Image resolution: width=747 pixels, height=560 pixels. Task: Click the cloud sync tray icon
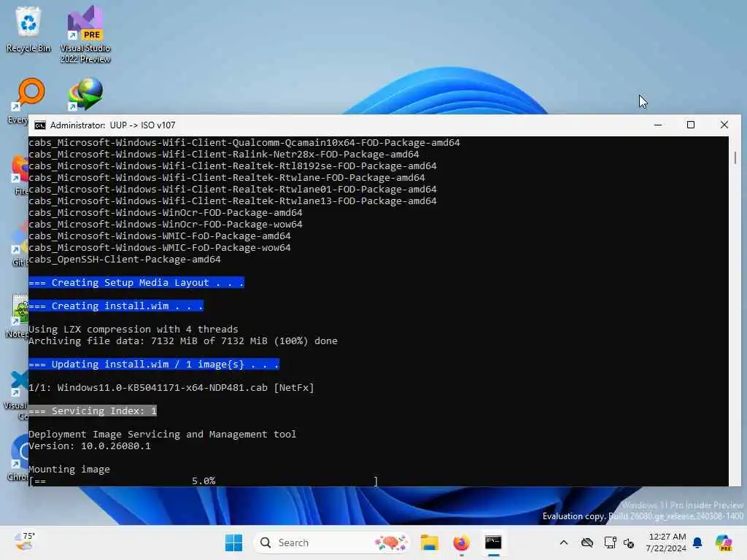[x=587, y=542]
